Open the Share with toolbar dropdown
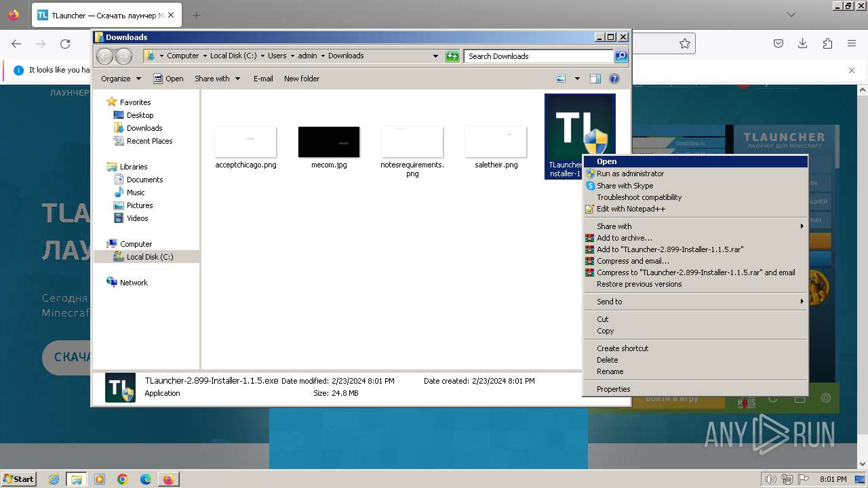Viewport: 868px width, 488px height. (217, 79)
